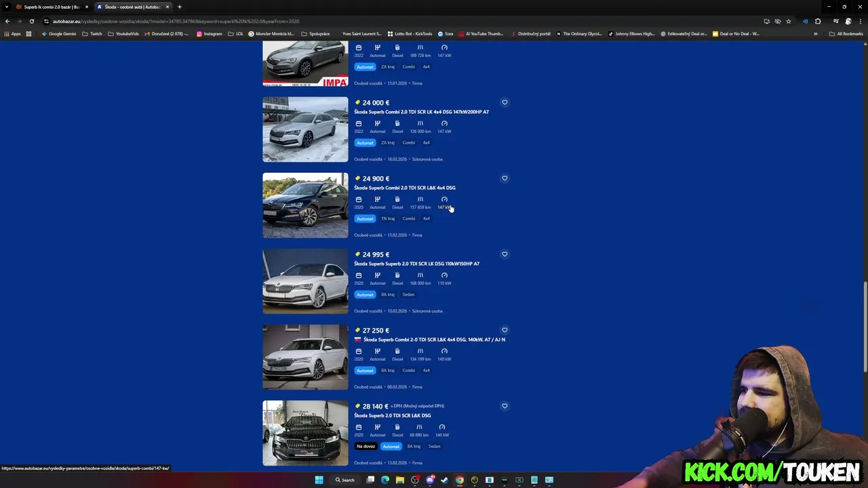Open Windows Start menu
The height and width of the screenshot is (488, 868).
click(x=319, y=480)
